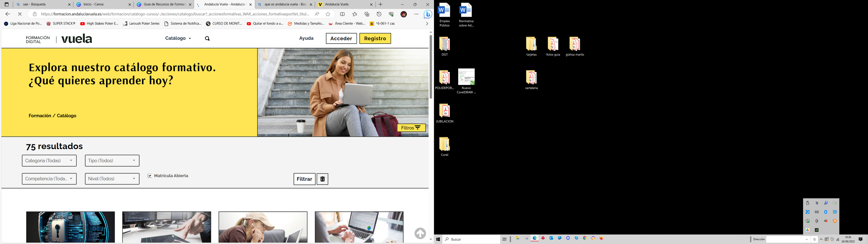Open the Catálogo menu in header
The height and width of the screenshot is (244, 868).
coord(178,38)
